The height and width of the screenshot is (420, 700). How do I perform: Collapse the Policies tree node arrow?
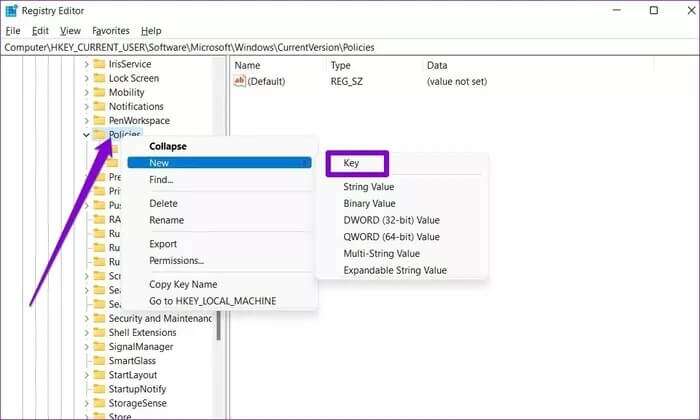(86, 134)
